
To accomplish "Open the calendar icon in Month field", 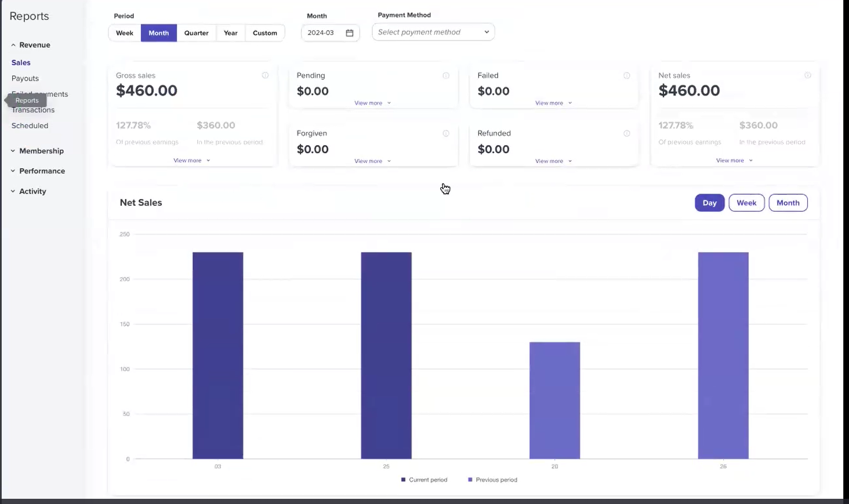I will coord(350,33).
